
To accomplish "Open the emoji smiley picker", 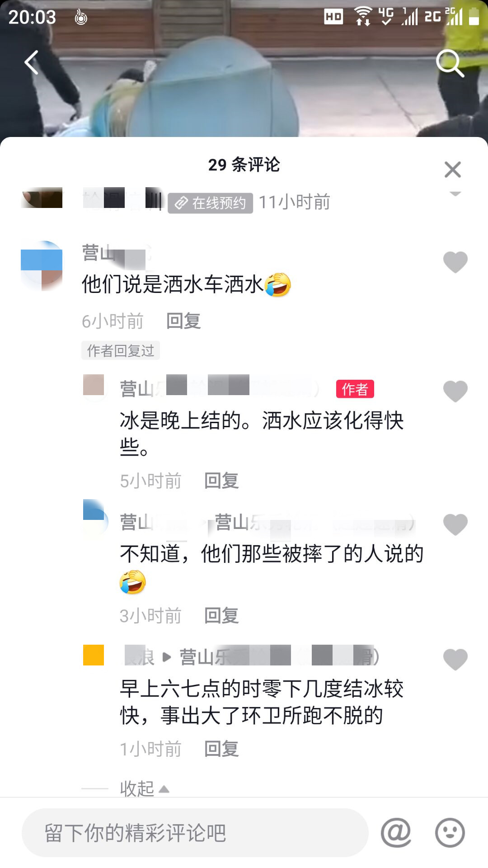I will 450,832.
